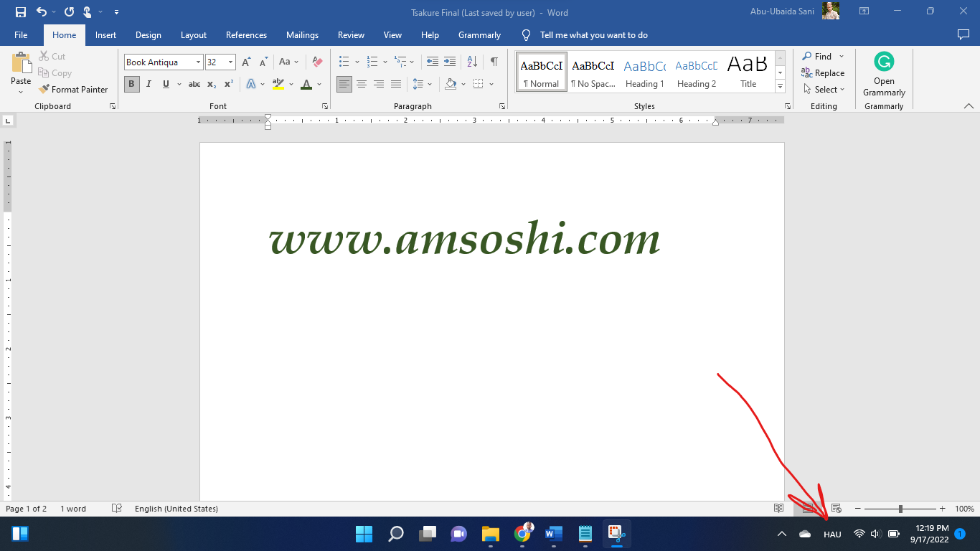Toggle the bullet list button
Screen dimensions: 980x551
pyautogui.click(x=344, y=62)
